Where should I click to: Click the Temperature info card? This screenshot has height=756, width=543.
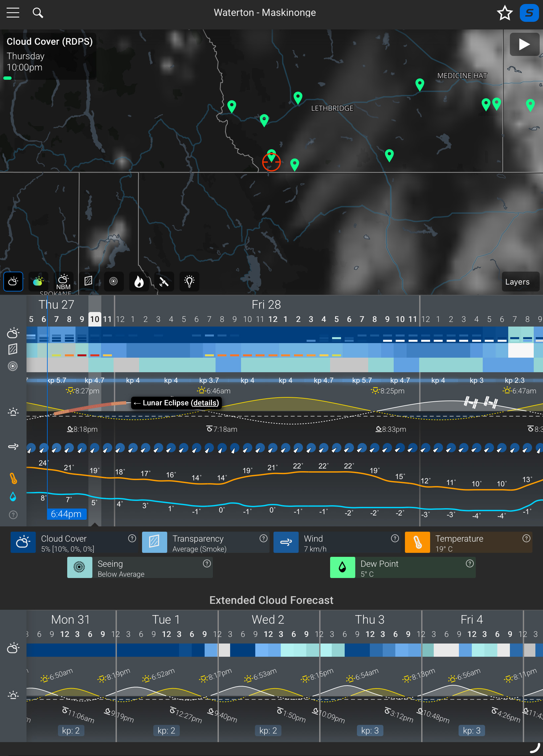point(468,542)
